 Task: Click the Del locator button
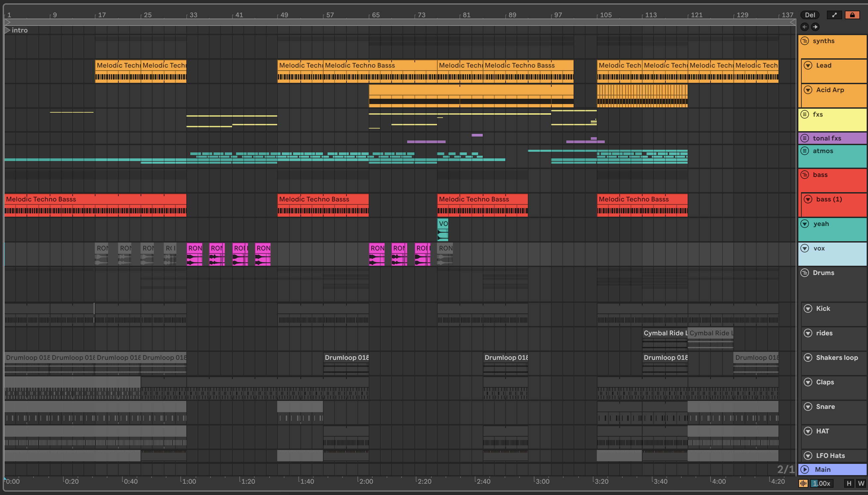pyautogui.click(x=810, y=15)
